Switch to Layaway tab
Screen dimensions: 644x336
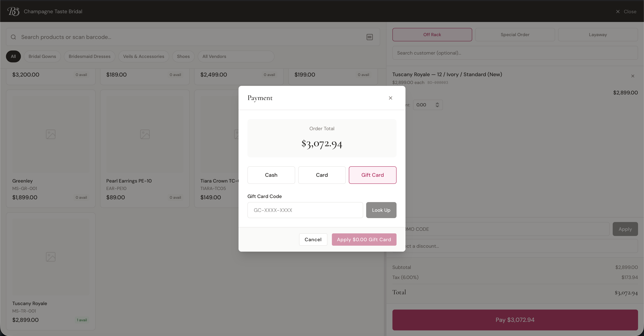point(597,35)
